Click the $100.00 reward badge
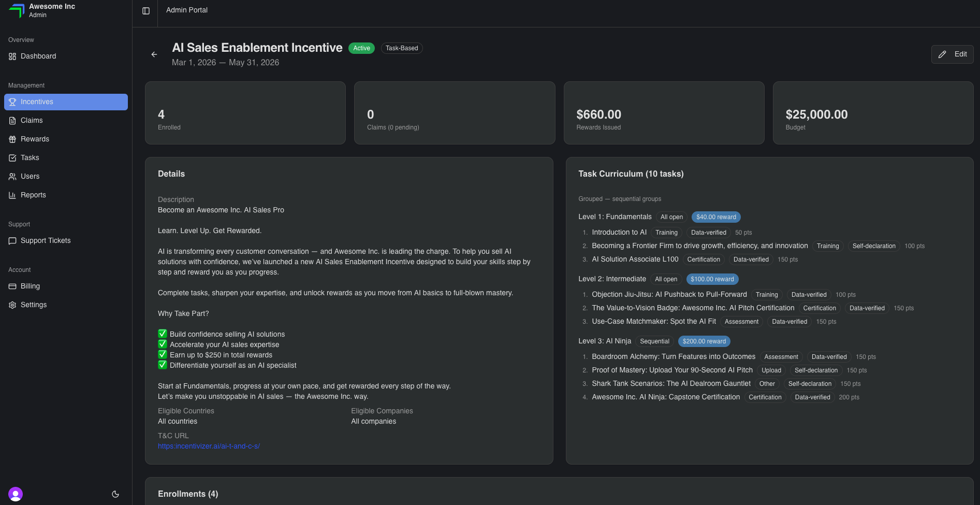The height and width of the screenshot is (505, 980). coord(712,279)
